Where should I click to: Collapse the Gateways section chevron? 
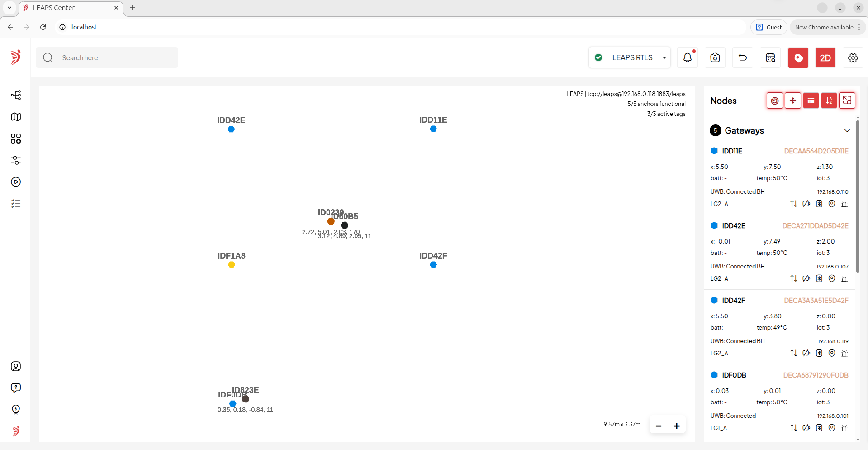coord(847,130)
